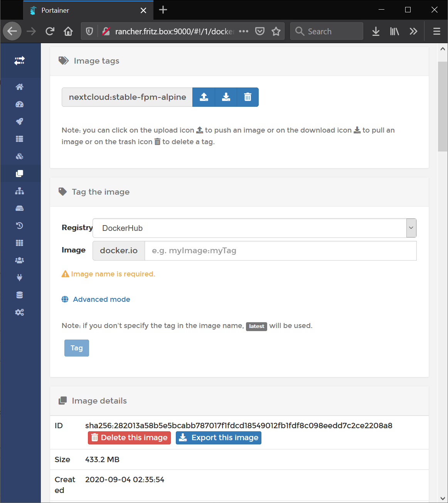This screenshot has width=448, height=503.
Task: Open Endpoints plug icon in sidebar
Action: point(19,278)
